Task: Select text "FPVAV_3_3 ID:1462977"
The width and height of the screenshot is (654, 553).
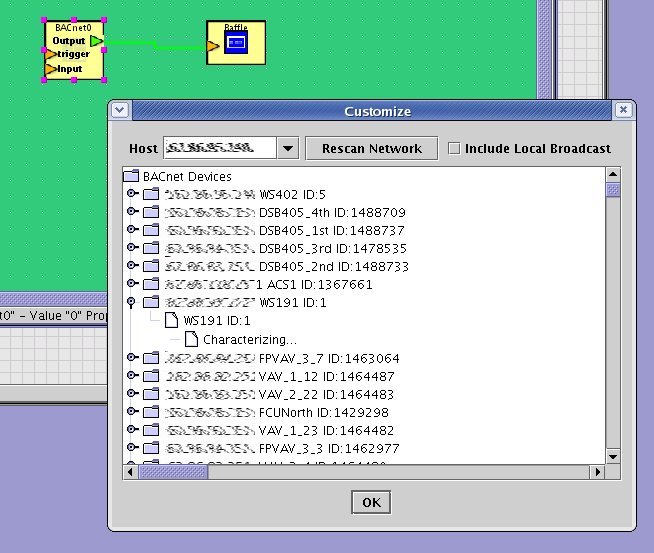Action: click(329, 448)
